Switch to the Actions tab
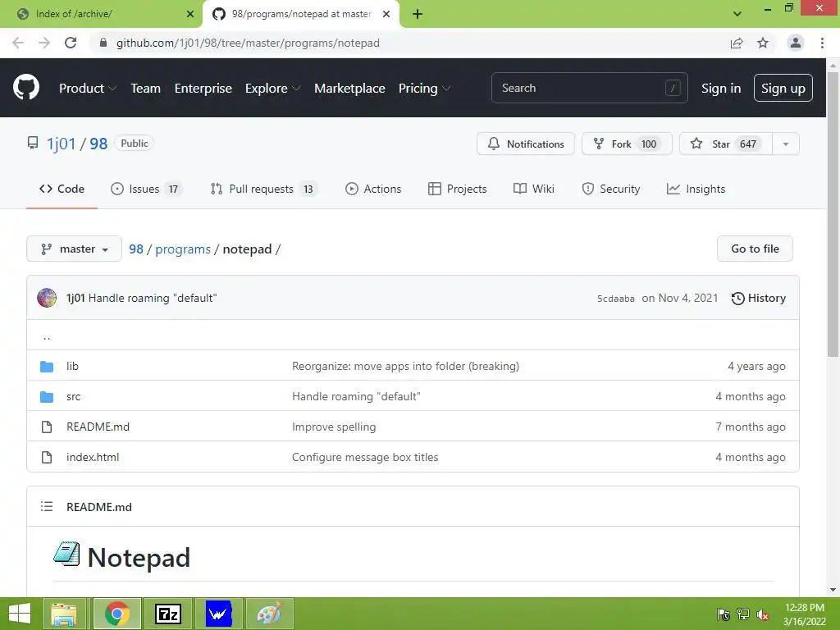This screenshot has height=630, width=840. (373, 189)
